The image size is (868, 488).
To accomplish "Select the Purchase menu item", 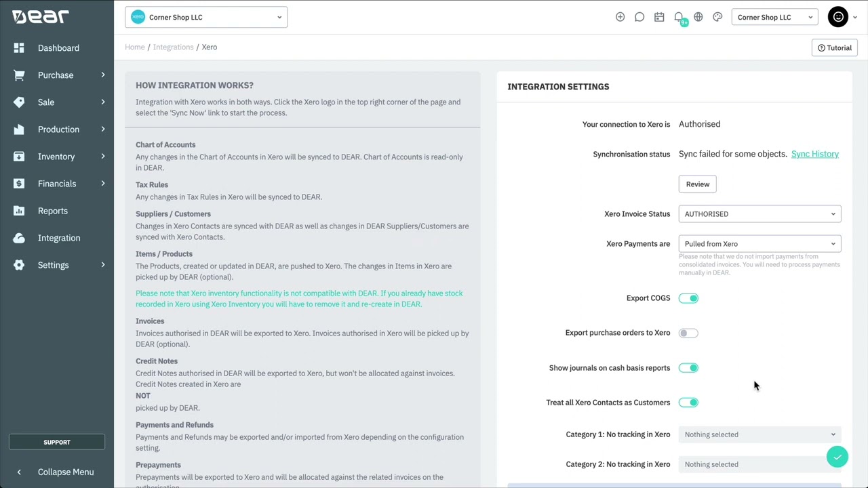I will pyautogui.click(x=56, y=75).
